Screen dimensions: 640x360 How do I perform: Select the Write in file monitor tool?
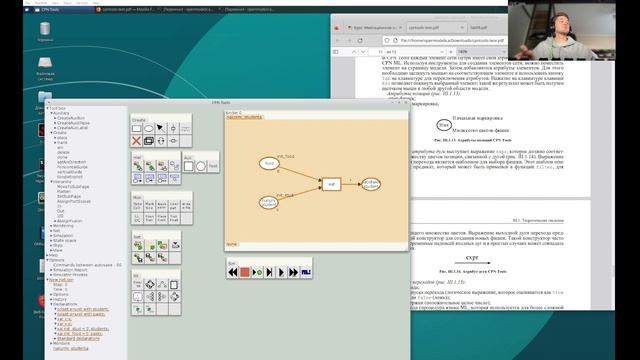(x=186, y=205)
